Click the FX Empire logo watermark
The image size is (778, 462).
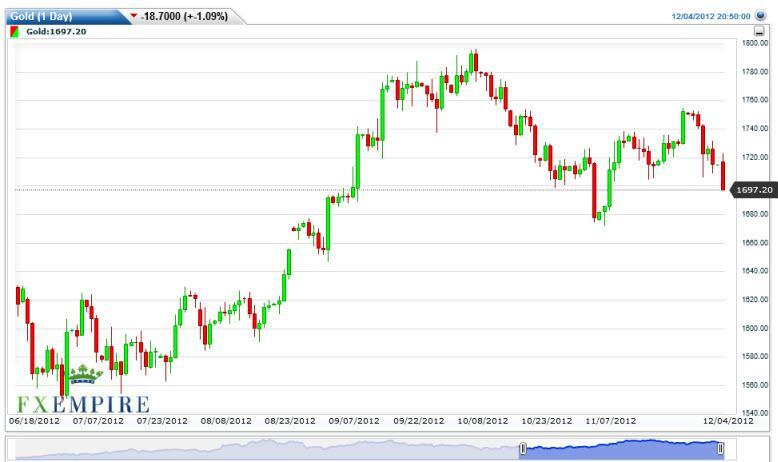coord(82,404)
